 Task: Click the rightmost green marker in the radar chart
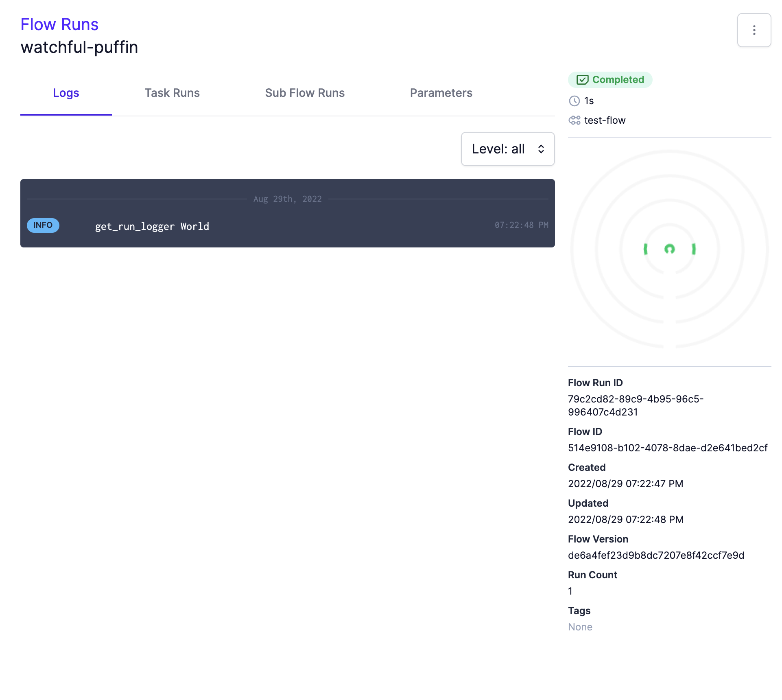point(694,249)
